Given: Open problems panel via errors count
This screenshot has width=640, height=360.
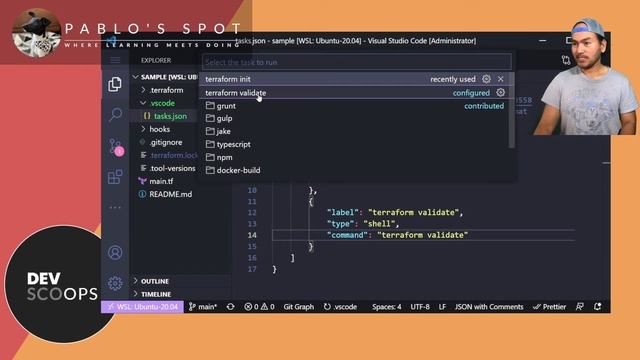Looking at the screenshot, I should click(259, 307).
